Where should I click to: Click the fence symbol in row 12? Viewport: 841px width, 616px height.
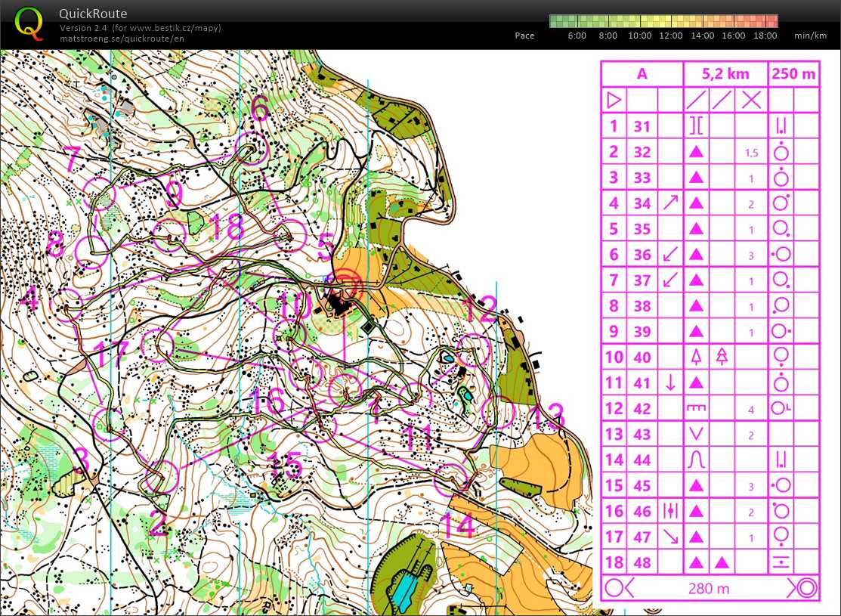tap(696, 408)
